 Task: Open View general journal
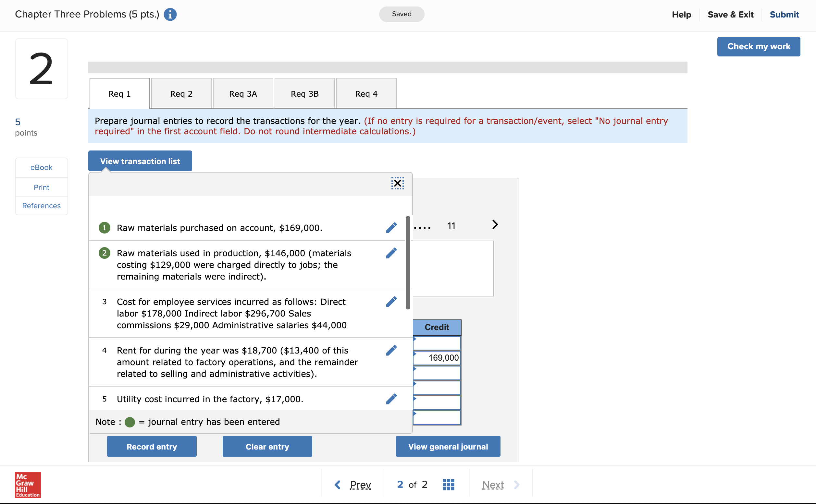pyautogui.click(x=448, y=447)
